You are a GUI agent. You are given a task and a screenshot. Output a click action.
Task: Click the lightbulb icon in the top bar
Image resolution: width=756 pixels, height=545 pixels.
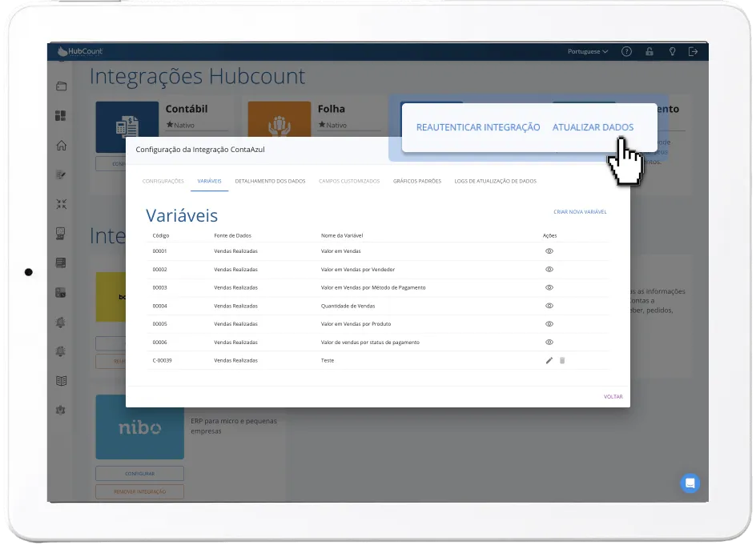672,51
